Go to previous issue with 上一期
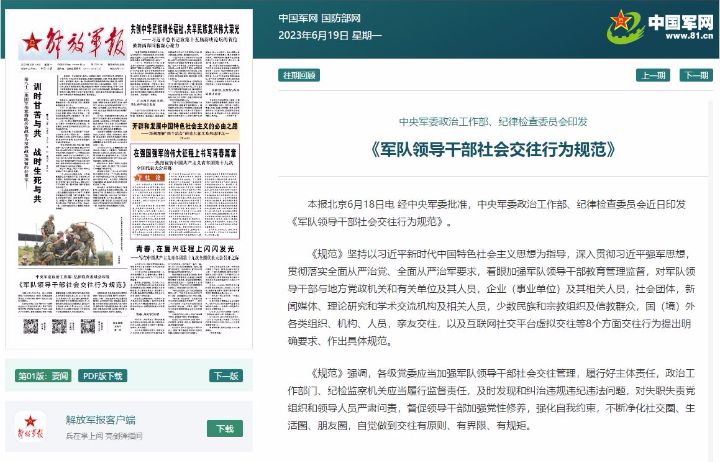Viewport: 720px width, 462px height. [653, 75]
